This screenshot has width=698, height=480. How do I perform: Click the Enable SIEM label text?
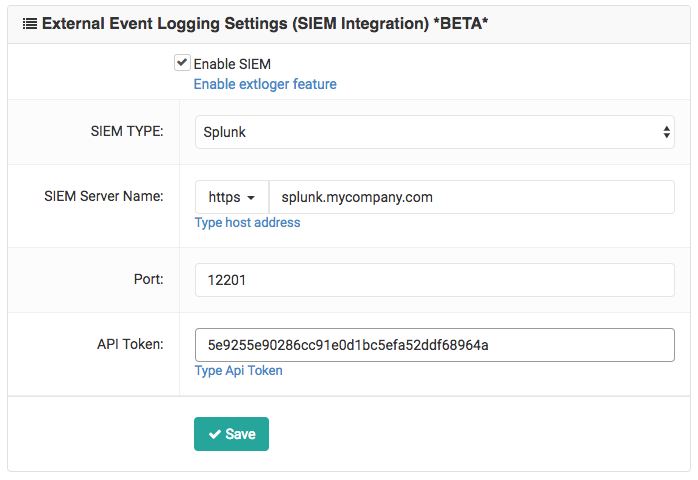(232, 64)
